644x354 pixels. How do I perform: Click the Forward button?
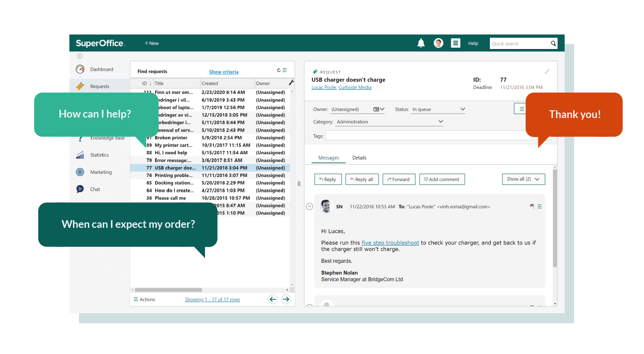[399, 179]
